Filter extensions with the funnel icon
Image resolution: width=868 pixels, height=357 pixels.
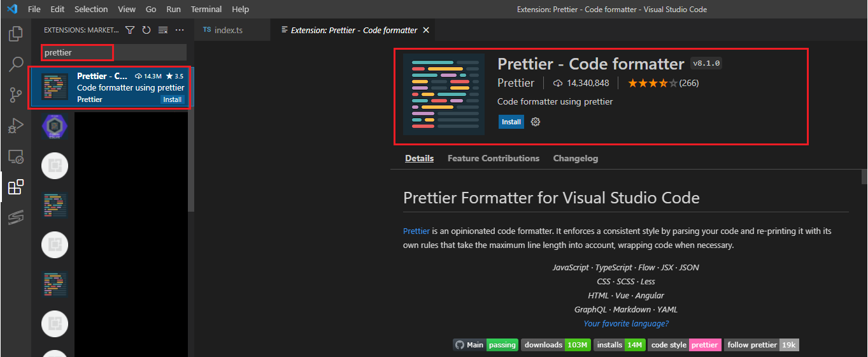click(130, 30)
